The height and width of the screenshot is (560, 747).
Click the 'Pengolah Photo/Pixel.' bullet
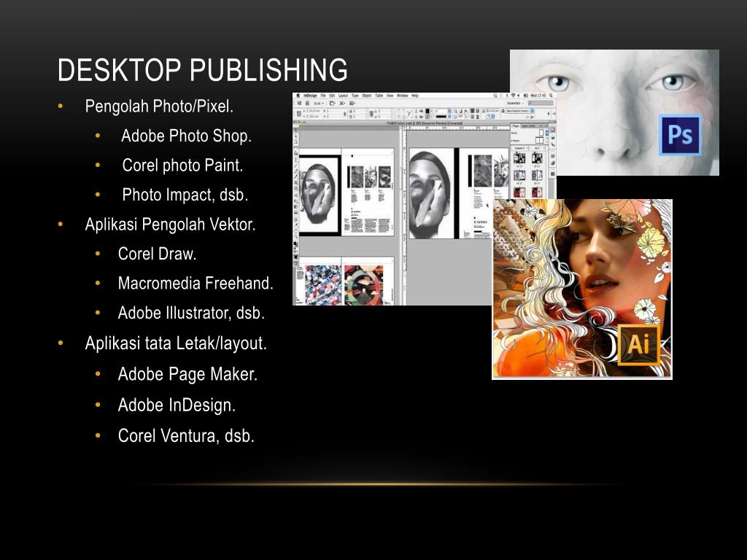point(159,106)
